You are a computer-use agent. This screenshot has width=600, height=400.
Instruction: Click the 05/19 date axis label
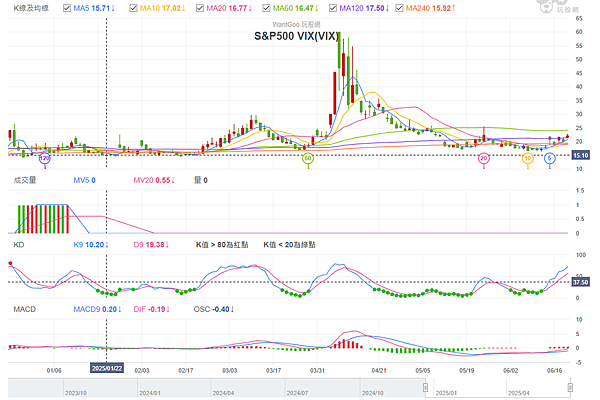[466, 371]
